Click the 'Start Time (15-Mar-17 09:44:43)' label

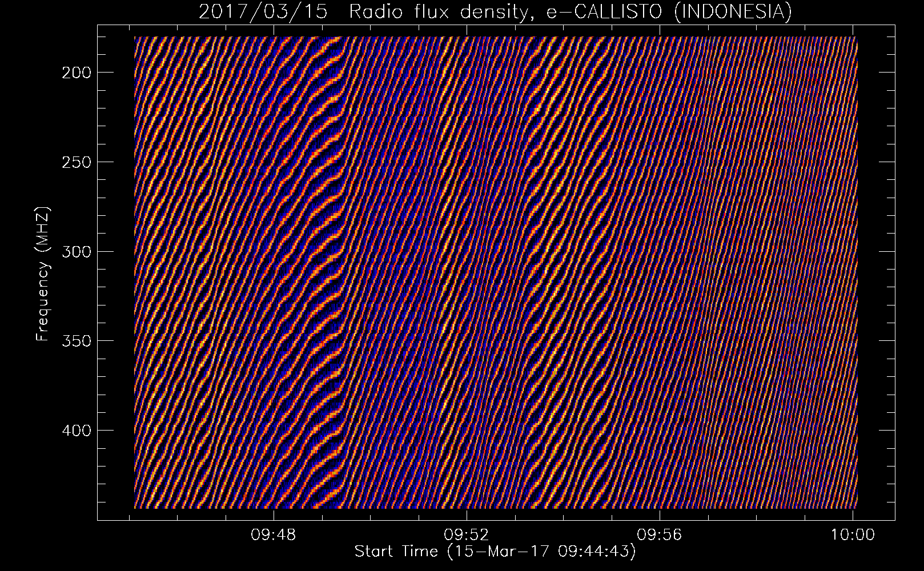coord(495,552)
